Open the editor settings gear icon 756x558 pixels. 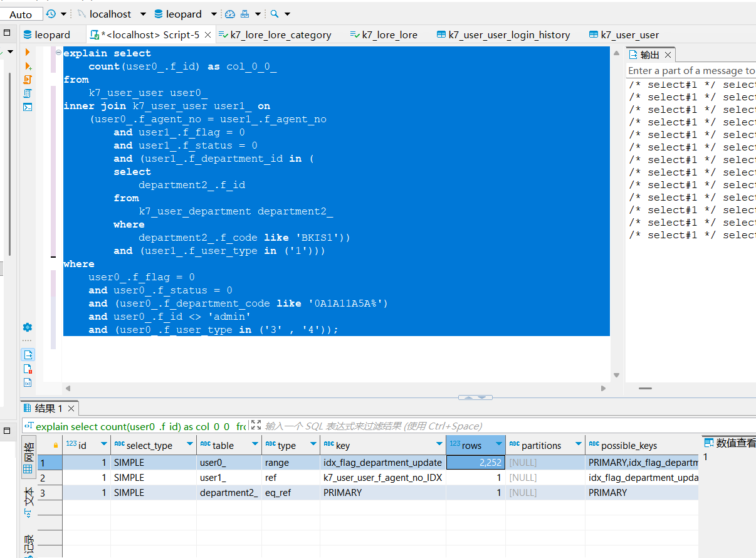click(28, 327)
